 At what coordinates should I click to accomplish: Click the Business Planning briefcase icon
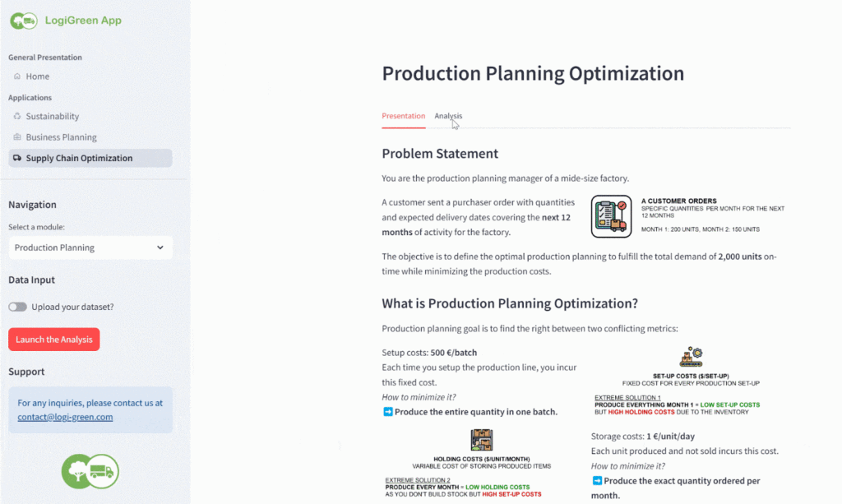pos(17,137)
